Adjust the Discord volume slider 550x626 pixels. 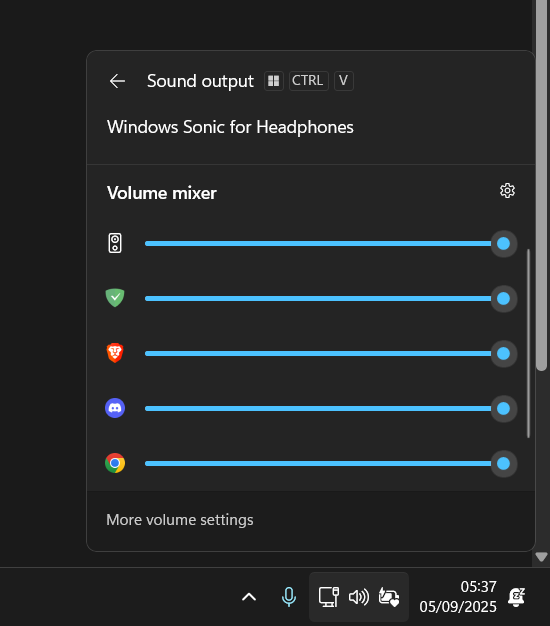(x=331, y=408)
